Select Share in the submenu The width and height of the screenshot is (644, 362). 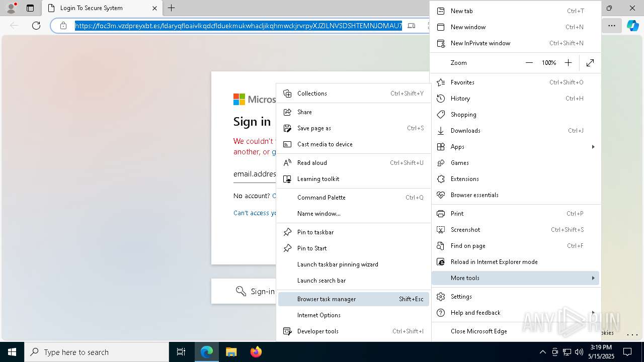coord(354,112)
